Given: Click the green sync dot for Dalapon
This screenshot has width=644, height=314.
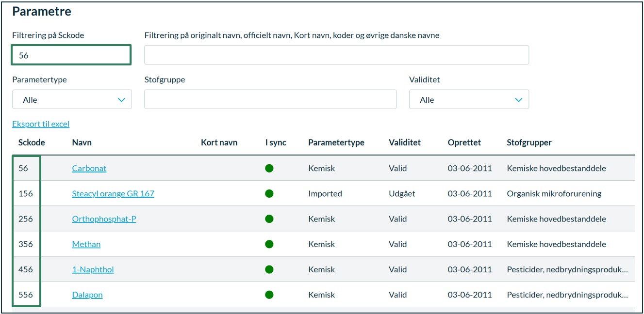Looking at the screenshot, I should pos(269,294).
